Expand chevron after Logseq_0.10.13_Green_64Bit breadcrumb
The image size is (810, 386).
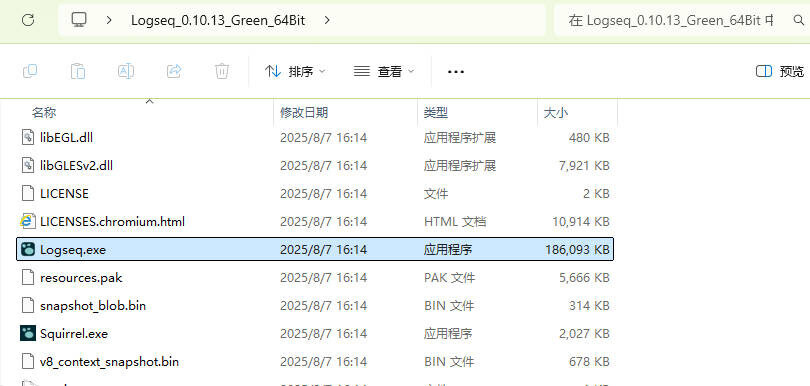pyautogui.click(x=327, y=20)
